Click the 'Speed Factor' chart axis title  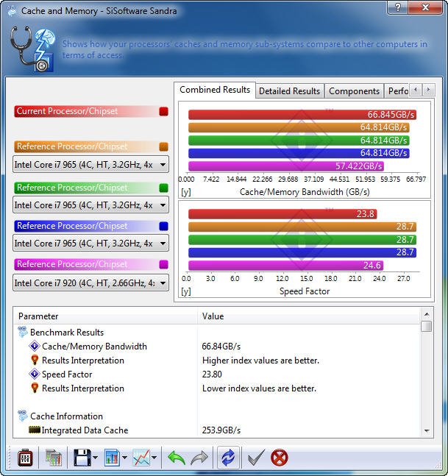point(305,291)
